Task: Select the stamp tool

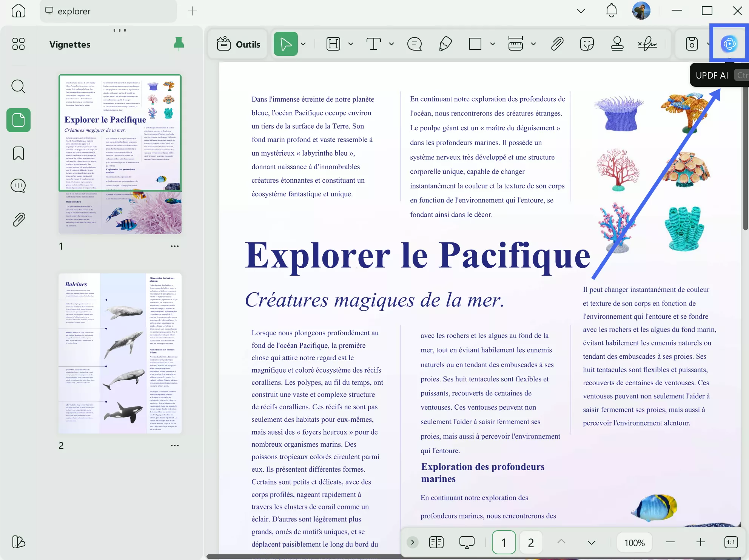Action: point(617,44)
